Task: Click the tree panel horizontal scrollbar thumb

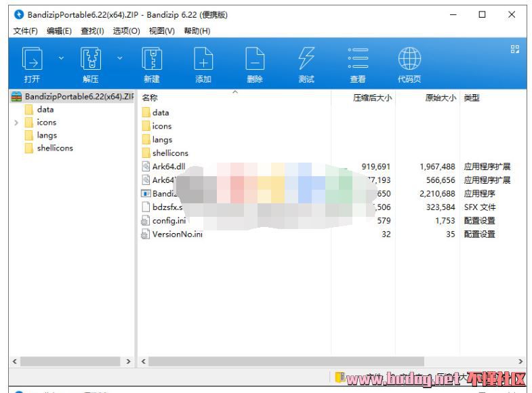Action: tap(70, 361)
